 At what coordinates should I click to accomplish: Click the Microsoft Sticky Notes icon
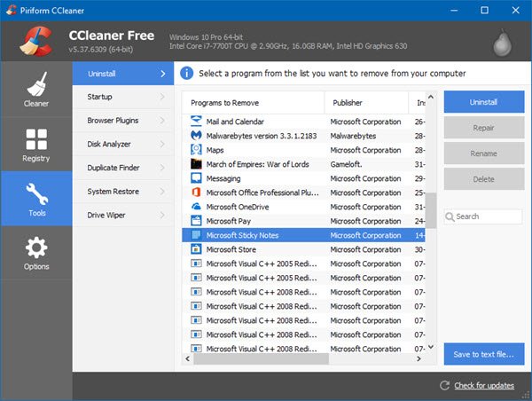pos(196,235)
